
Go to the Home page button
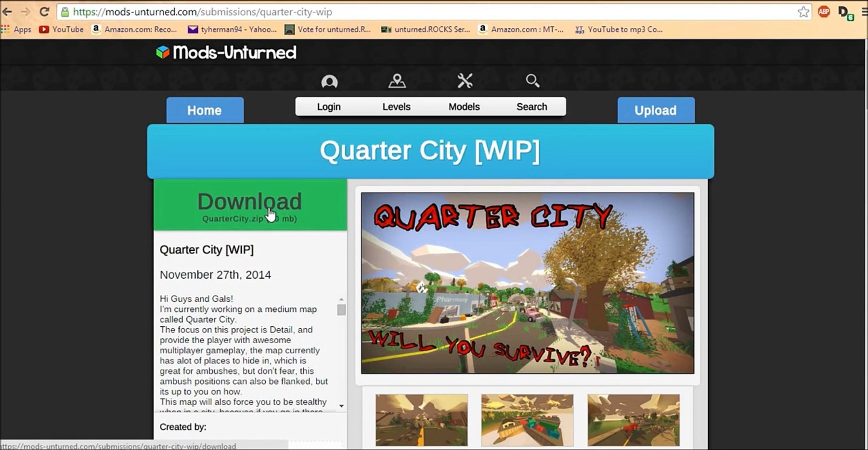click(204, 110)
